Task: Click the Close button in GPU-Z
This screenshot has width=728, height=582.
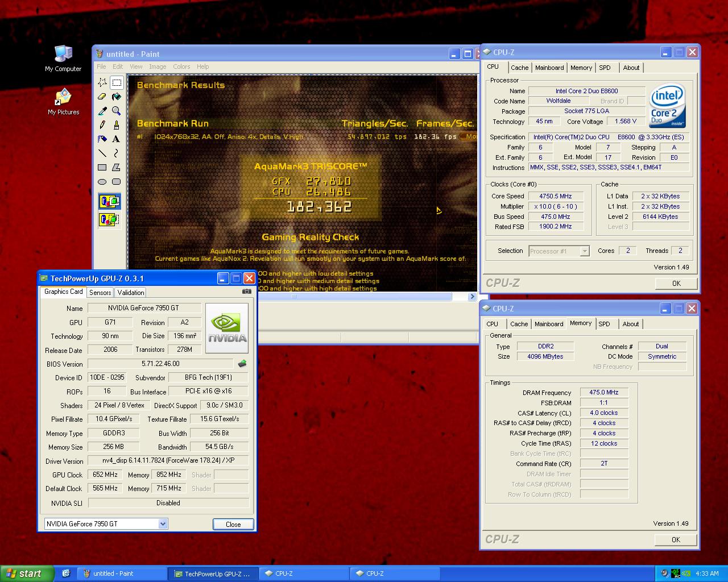Action: (233, 524)
